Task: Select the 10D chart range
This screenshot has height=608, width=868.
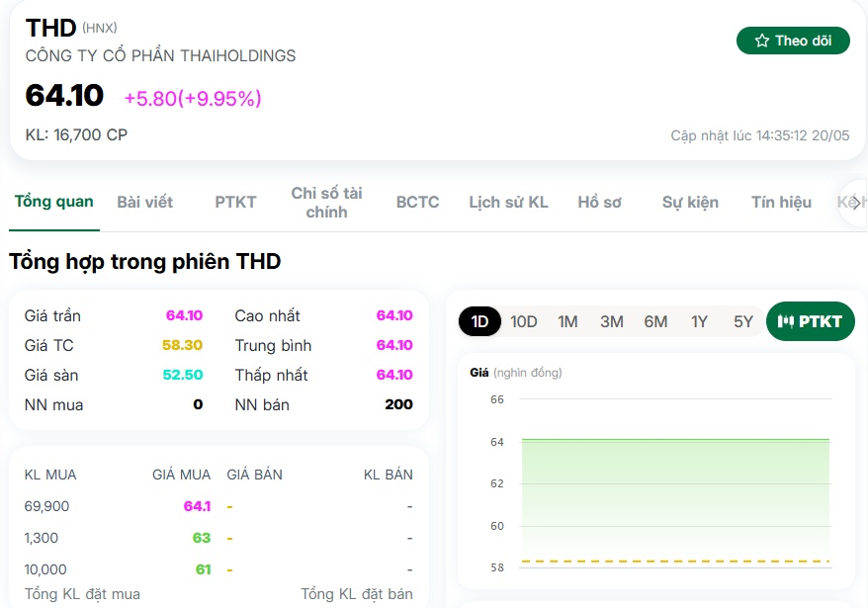Action: [x=524, y=321]
